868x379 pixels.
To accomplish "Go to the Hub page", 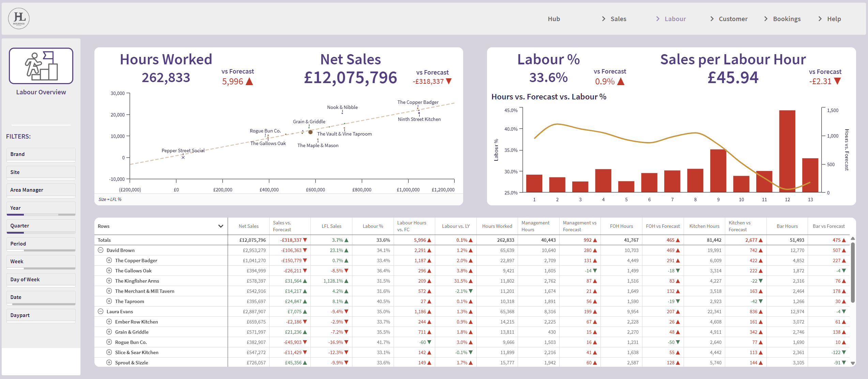I will (x=554, y=19).
